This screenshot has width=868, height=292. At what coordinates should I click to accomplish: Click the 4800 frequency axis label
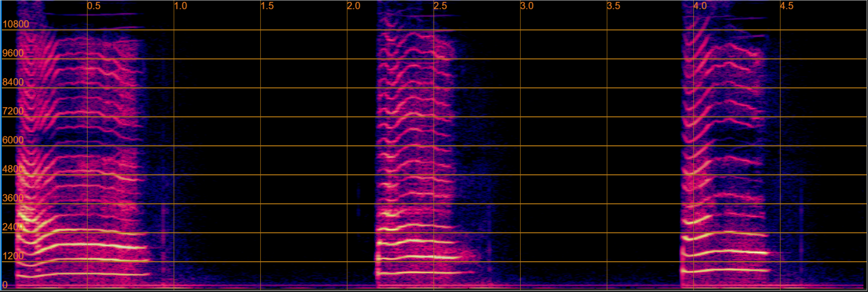point(13,169)
